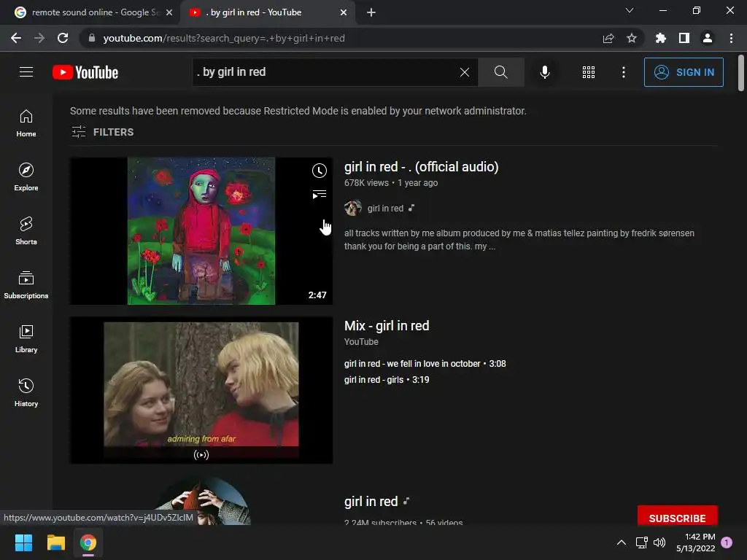Screen dimensions: 747x560
Task: Open the YouTube apps grid icon
Action: click(x=589, y=72)
